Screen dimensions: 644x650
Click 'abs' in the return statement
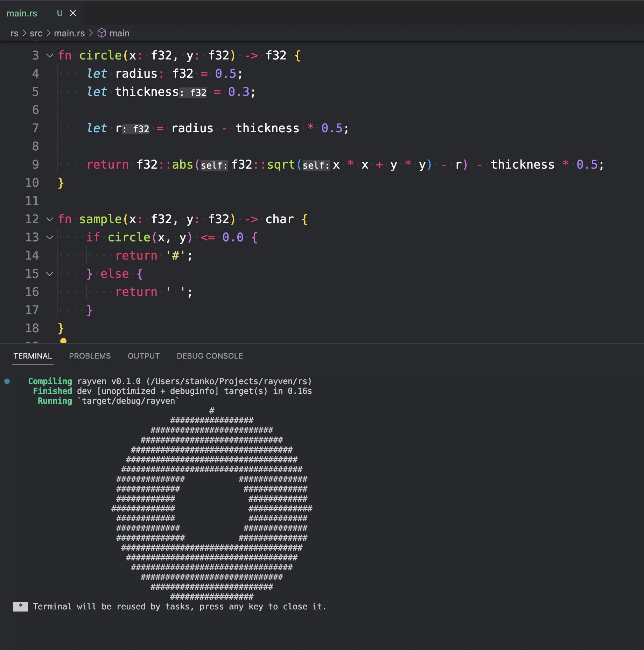[x=182, y=164]
